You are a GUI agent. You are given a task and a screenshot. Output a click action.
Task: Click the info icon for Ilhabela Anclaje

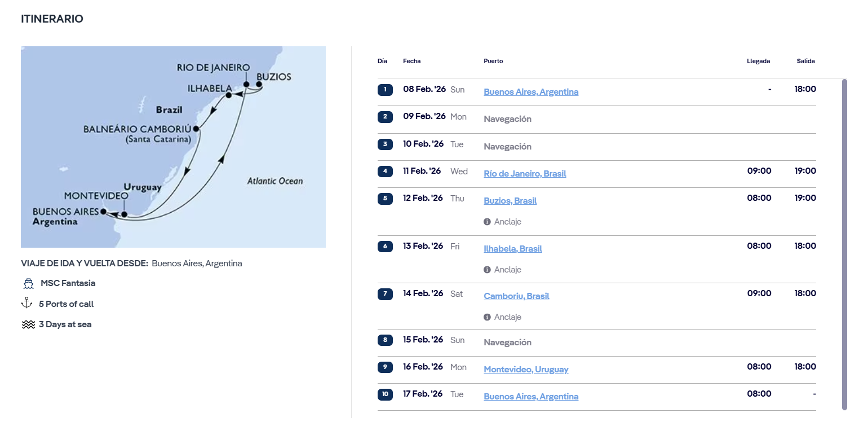coord(487,270)
